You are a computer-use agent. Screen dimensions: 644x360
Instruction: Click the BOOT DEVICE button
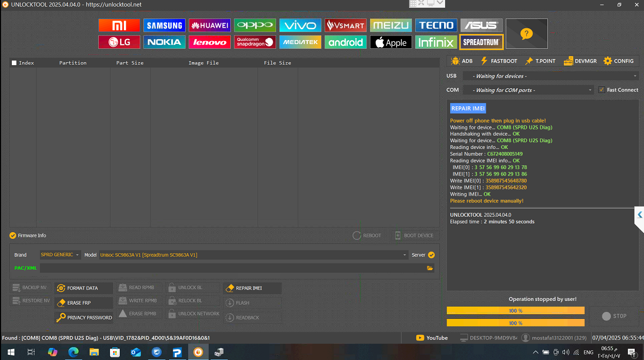pyautogui.click(x=414, y=236)
